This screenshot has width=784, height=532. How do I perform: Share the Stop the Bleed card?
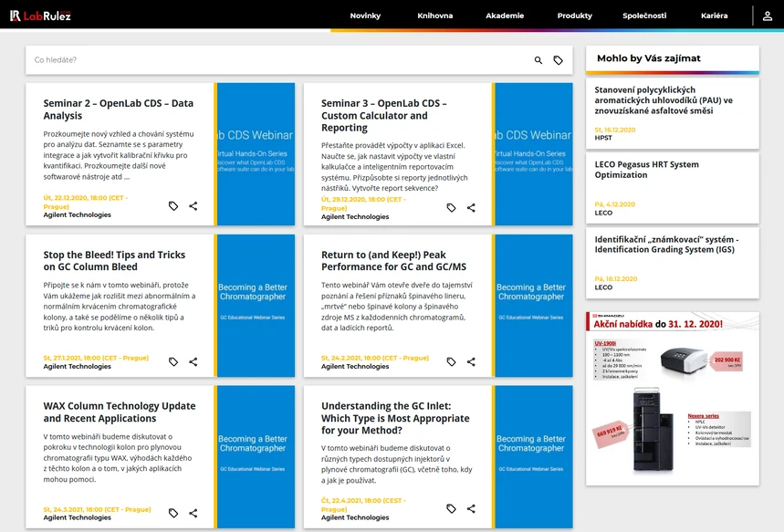193,361
